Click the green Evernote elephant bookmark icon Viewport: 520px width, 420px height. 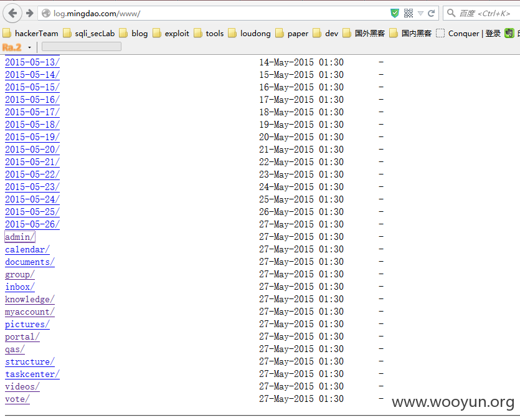tap(509, 33)
